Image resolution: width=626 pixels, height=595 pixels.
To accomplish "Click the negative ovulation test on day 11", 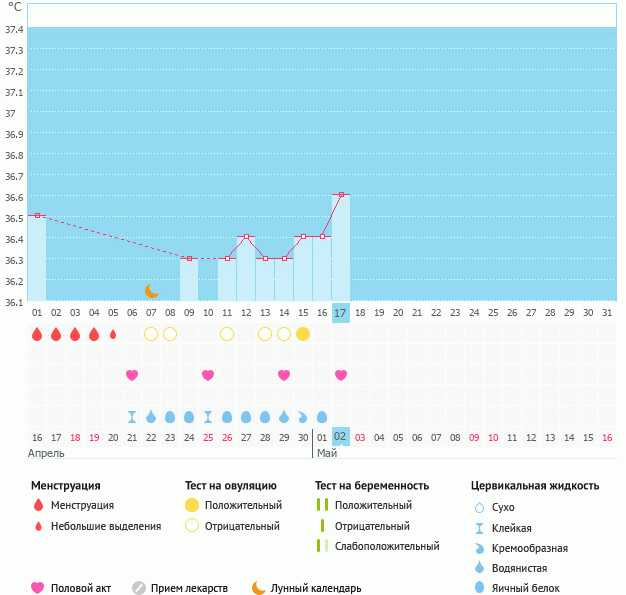I will (x=227, y=334).
